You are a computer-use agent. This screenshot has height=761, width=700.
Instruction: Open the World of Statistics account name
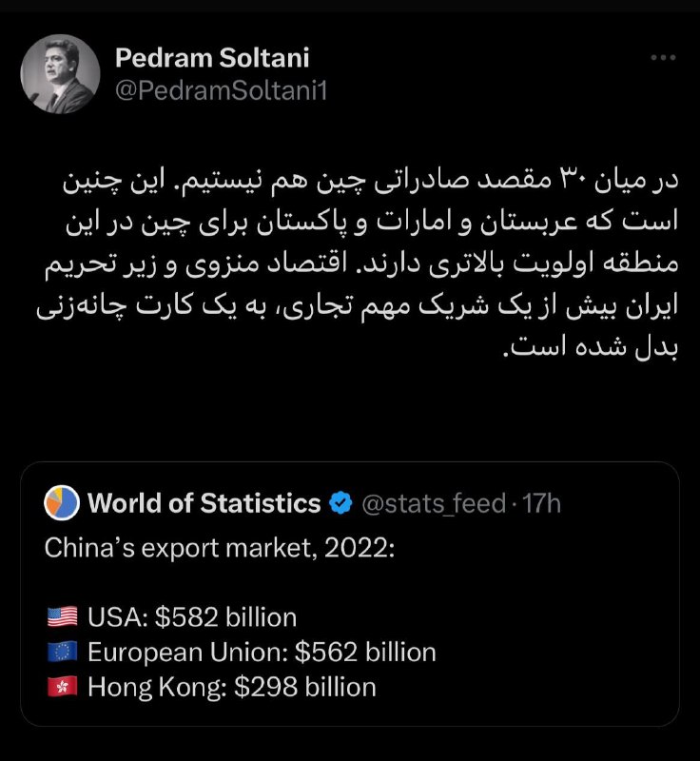point(204,503)
